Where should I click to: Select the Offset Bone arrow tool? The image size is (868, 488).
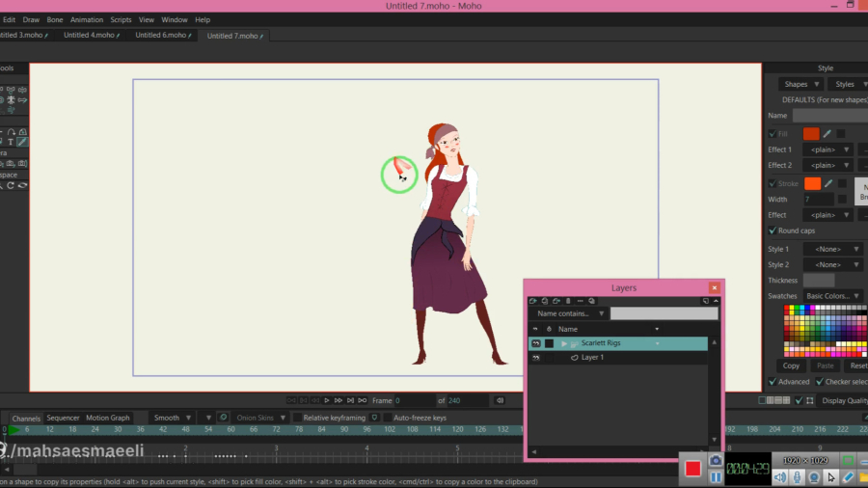click(x=22, y=99)
